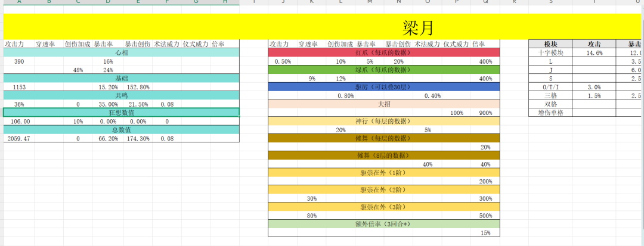Image resolution: width=644 pixels, height=246 pixels.
Task: Select the module row labeled S
Action: [x=550, y=78]
